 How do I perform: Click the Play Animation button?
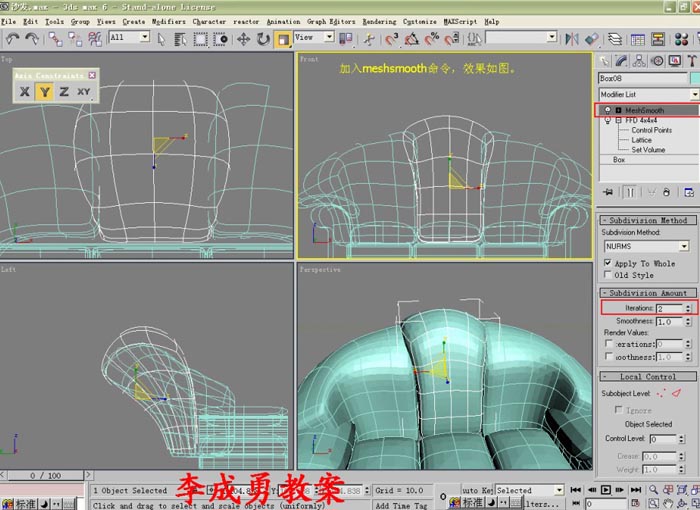point(605,490)
